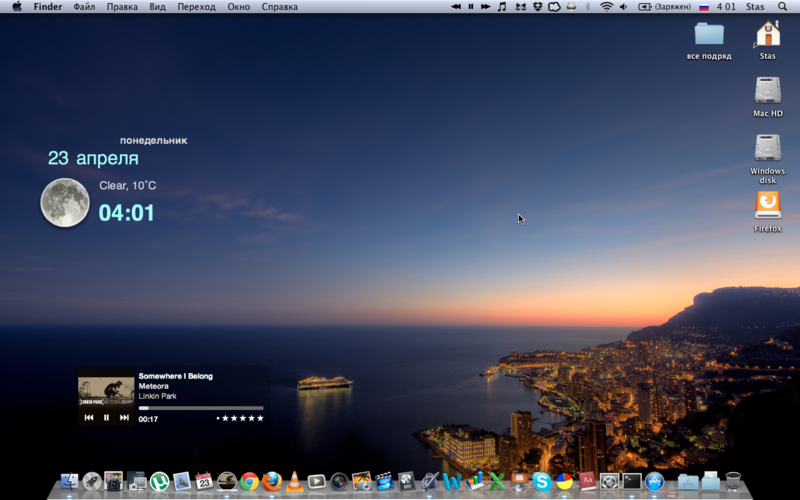800x500 pixels.
Task: Open the Bluetooth menu bar icon
Action: coord(588,7)
